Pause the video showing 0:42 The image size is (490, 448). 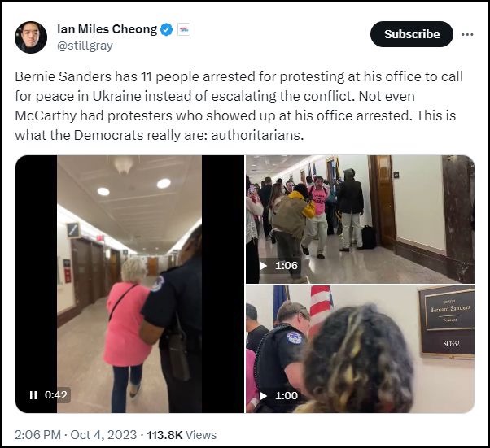tap(33, 395)
